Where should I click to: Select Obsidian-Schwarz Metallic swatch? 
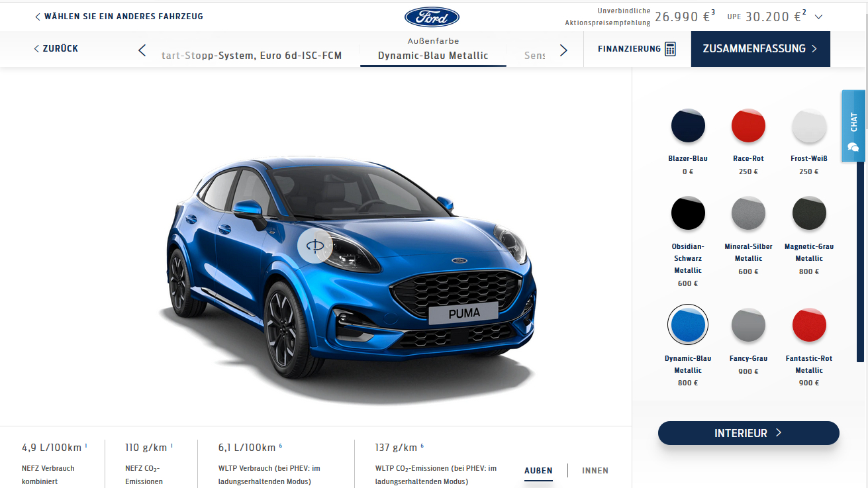[688, 213]
